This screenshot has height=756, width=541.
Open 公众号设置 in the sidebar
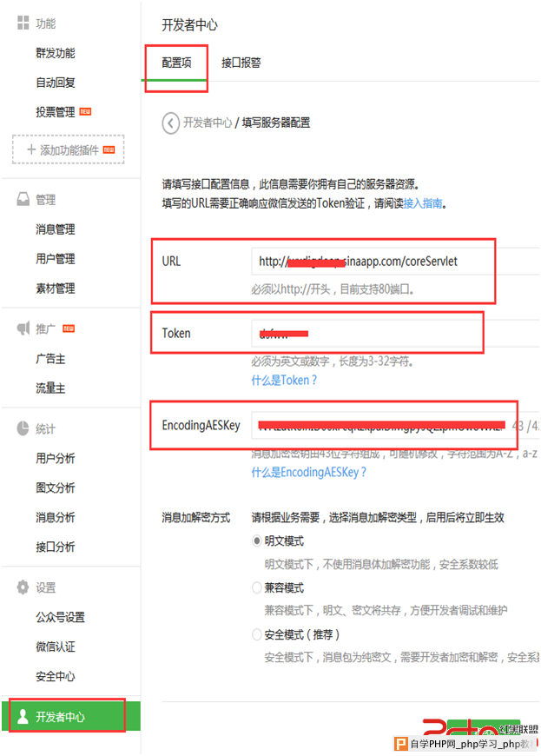coord(60,617)
